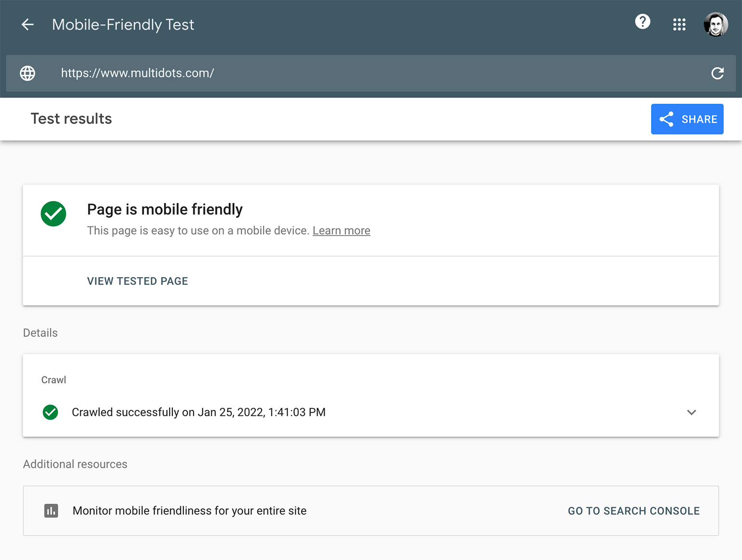
Task: Click the reload test icon
Action: pyautogui.click(x=717, y=73)
